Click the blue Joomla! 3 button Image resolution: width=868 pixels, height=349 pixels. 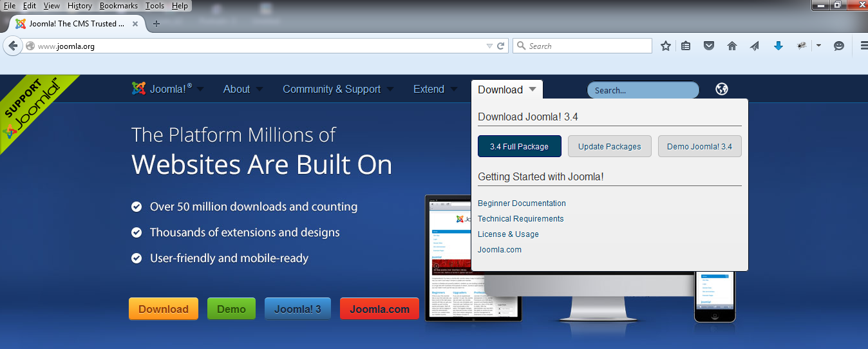pyautogui.click(x=297, y=309)
